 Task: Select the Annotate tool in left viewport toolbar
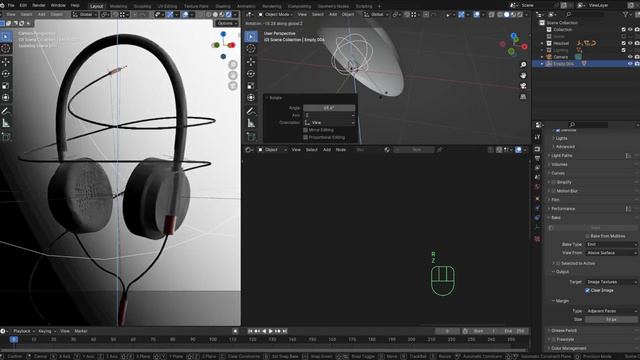6,111
